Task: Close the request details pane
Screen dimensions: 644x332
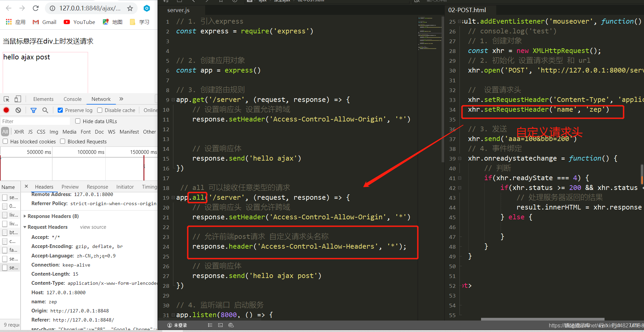Action: [26, 186]
